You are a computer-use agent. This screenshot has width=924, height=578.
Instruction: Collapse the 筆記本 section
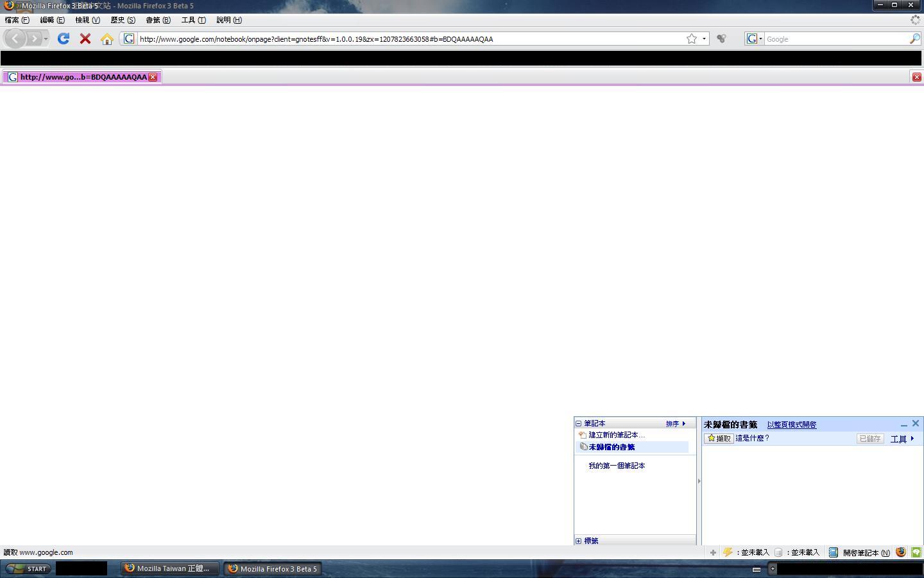pyautogui.click(x=578, y=424)
